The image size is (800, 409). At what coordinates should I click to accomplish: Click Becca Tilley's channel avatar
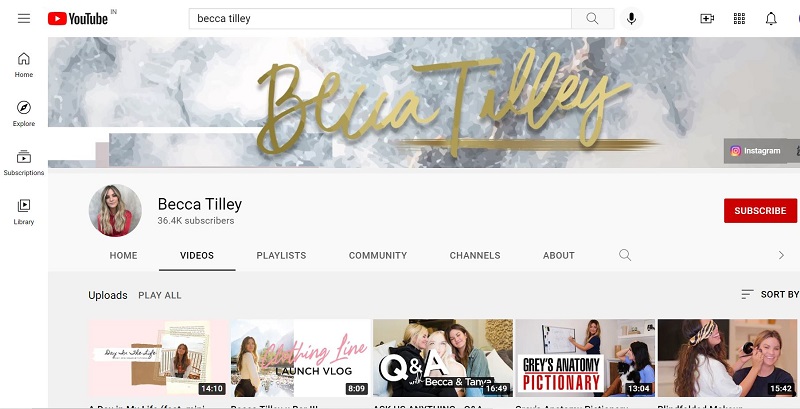pyautogui.click(x=115, y=210)
